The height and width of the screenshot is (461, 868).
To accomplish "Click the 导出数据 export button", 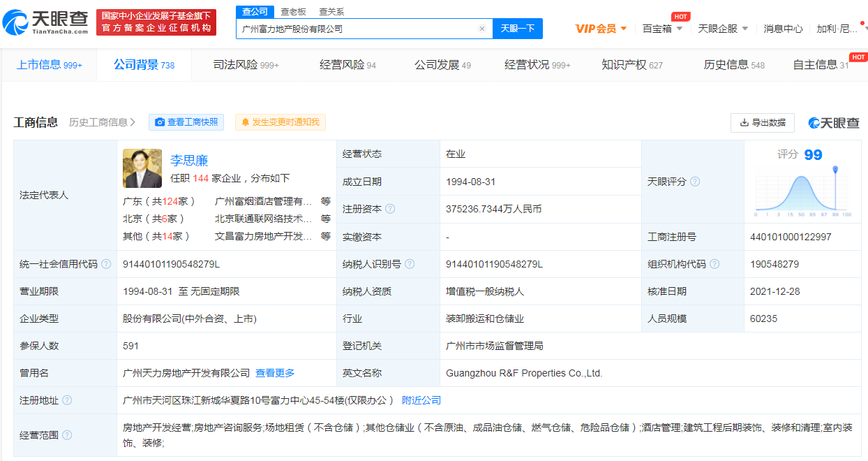I will (x=763, y=122).
